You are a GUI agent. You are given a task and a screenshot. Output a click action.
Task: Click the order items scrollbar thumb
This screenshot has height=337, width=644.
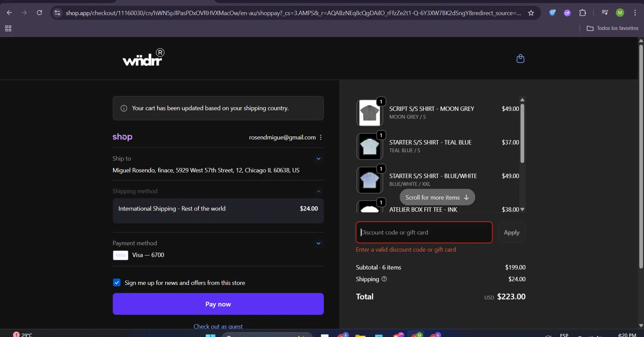pos(522,133)
